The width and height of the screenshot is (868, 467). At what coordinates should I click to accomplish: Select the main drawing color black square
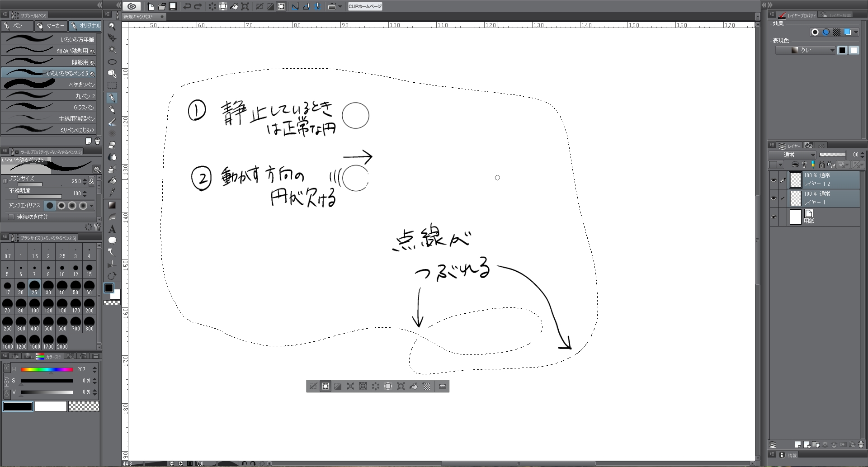[109, 288]
